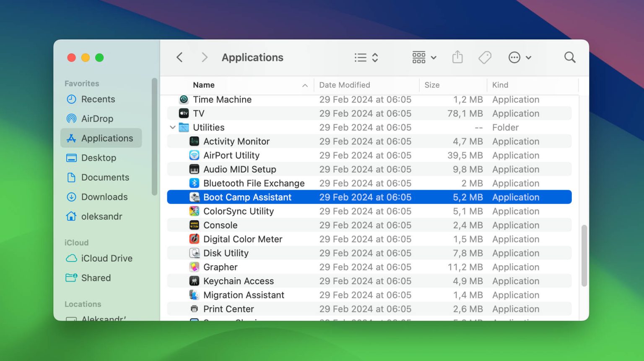The height and width of the screenshot is (361, 644).
Task: Collapse the Utilities folder disclosure arrow
Action: pyautogui.click(x=173, y=127)
